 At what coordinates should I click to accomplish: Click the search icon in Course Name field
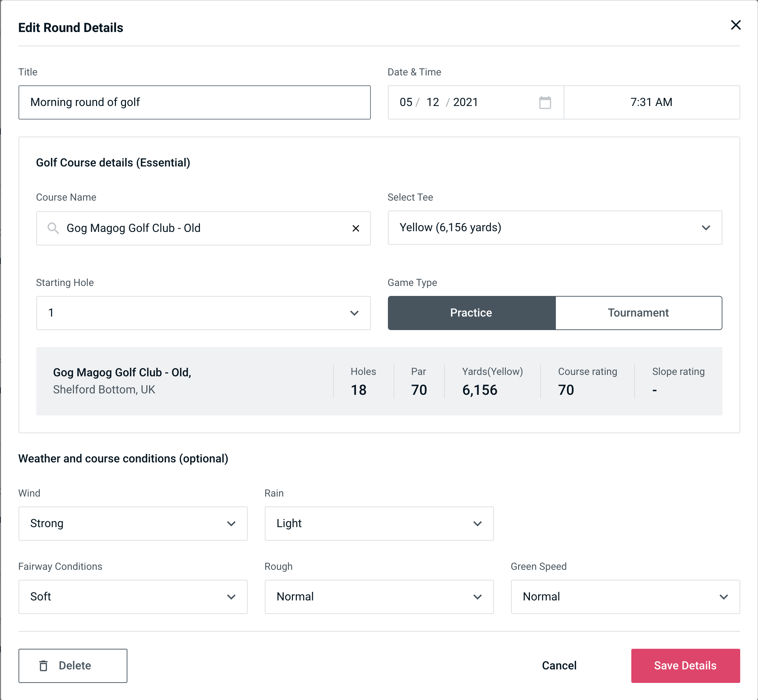point(53,228)
